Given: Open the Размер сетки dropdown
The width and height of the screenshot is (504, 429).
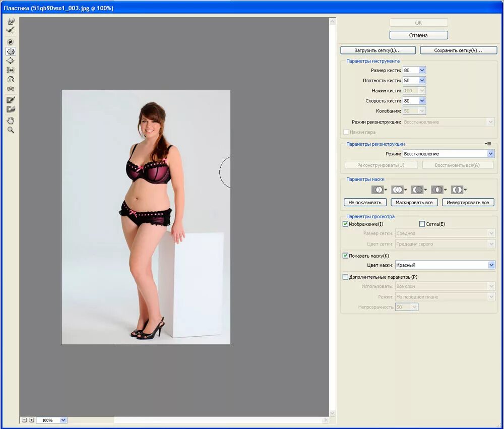Looking at the screenshot, I should tap(445, 233).
